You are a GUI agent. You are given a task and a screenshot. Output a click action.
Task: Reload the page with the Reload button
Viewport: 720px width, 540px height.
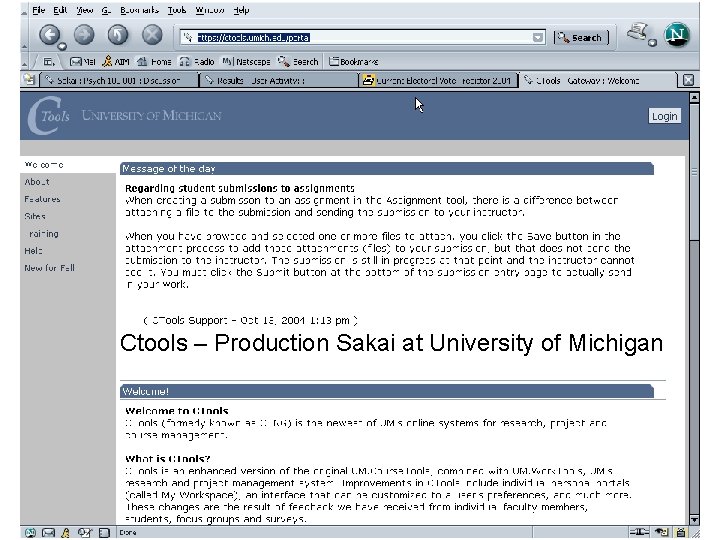pyautogui.click(x=118, y=35)
